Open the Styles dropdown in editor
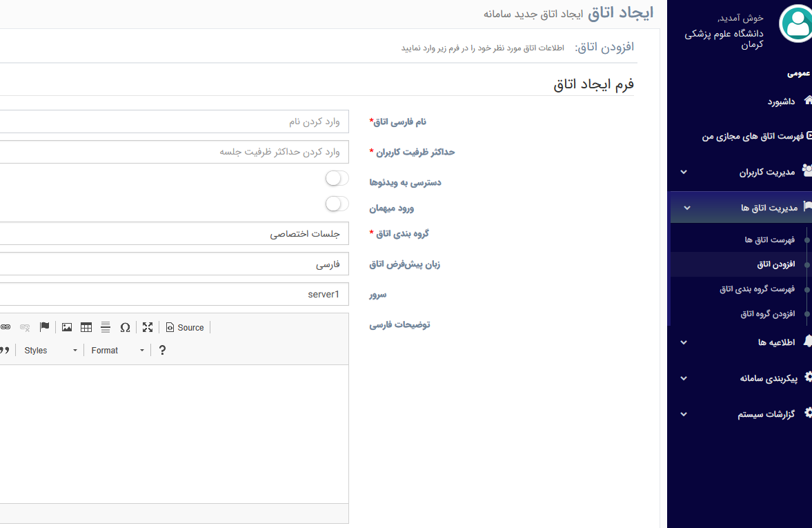Viewport: 812px width, 528px height. click(x=50, y=350)
